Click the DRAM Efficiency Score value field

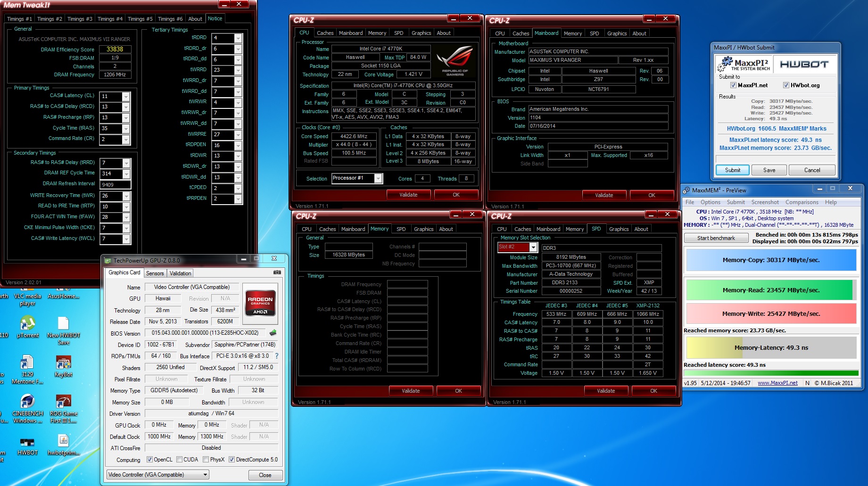click(x=115, y=49)
